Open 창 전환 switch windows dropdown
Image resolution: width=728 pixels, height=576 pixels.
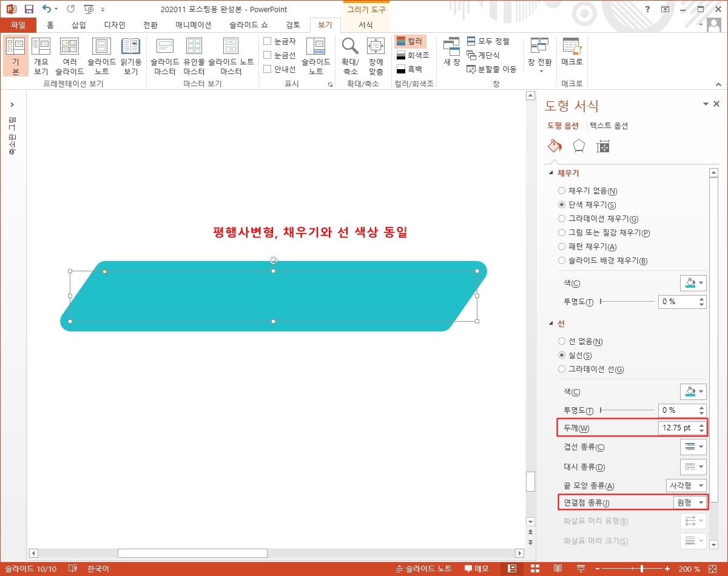(539, 56)
